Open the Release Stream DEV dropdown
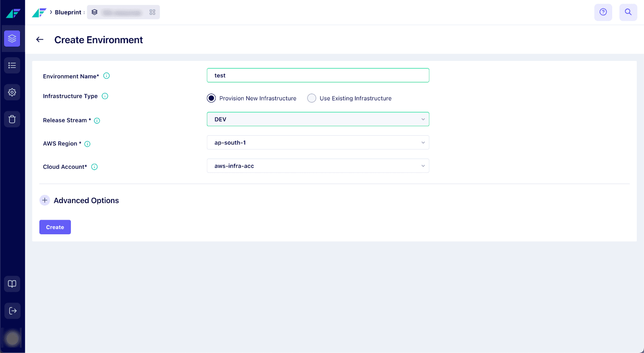Screen dimensions: 644x353 point(318,119)
